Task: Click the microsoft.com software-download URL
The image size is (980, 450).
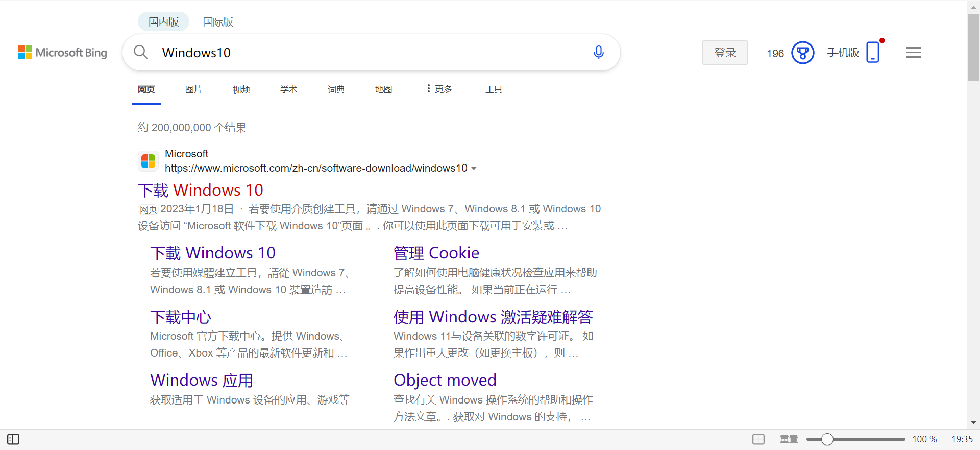Action: [x=316, y=168]
